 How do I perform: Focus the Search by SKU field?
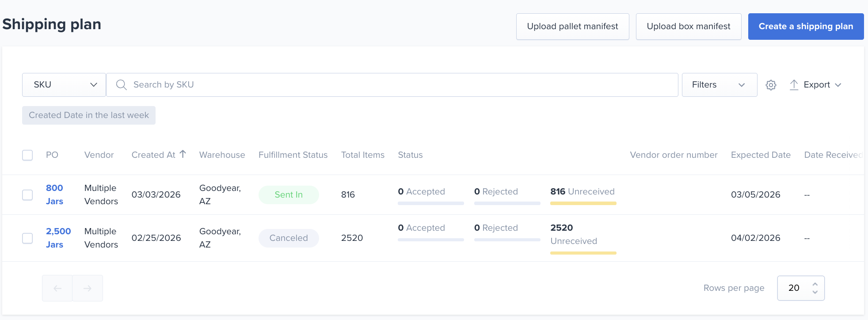click(392, 85)
